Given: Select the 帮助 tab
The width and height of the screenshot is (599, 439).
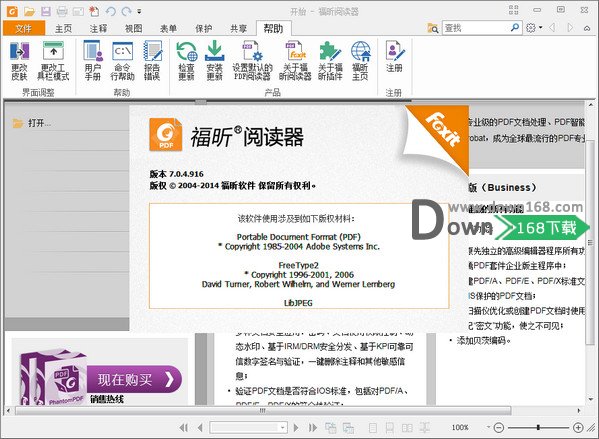Looking at the screenshot, I should pos(274,28).
